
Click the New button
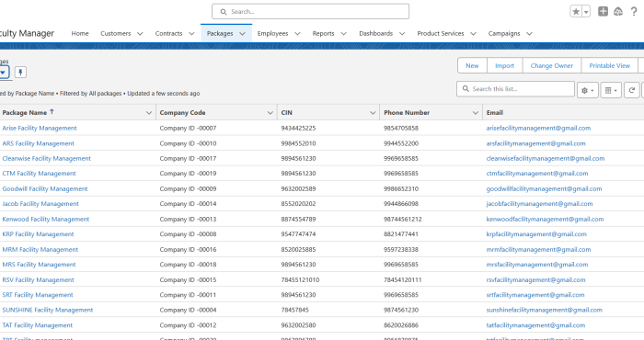pyautogui.click(x=472, y=65)
